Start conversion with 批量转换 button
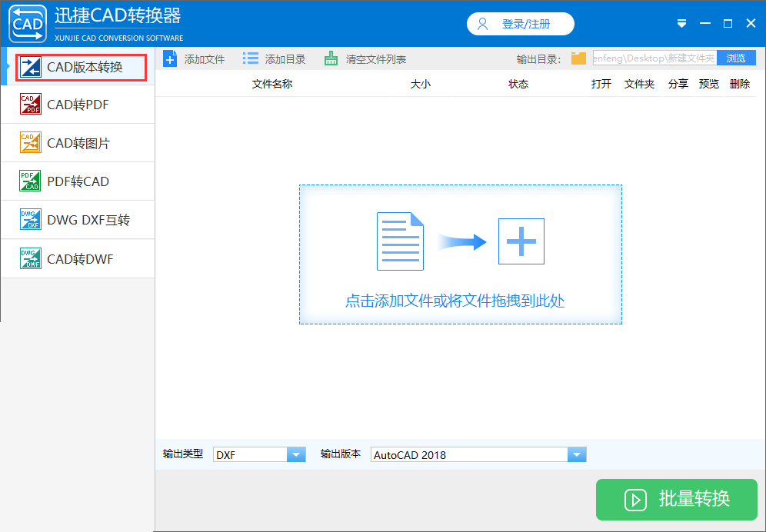 pos(677,499)
